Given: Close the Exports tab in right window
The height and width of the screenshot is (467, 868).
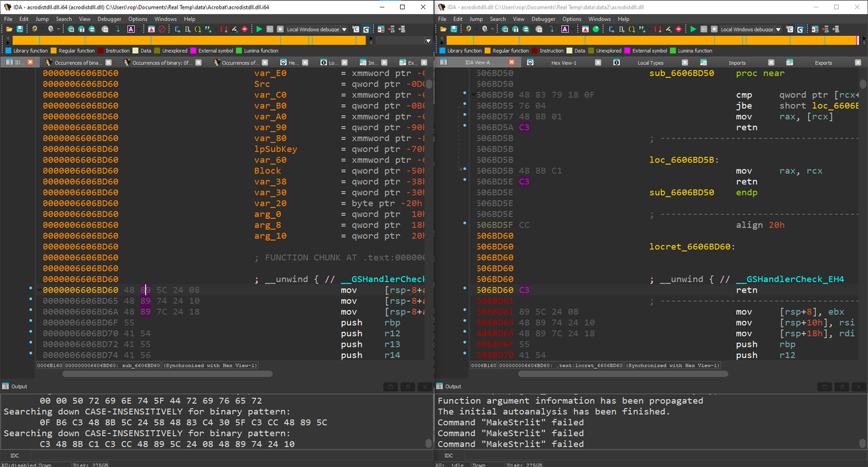Looking at the screenshot, I should pyautogui.click(x=858, y=62).
